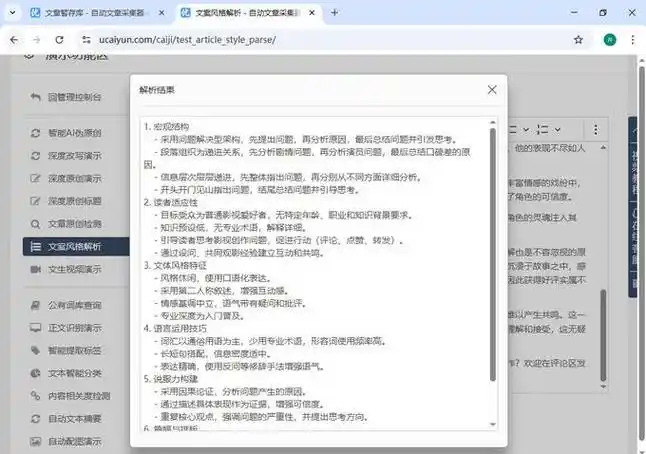The height and width of the screenshot is (454, 646).
Task: Reload the current page
Action: 59,40
